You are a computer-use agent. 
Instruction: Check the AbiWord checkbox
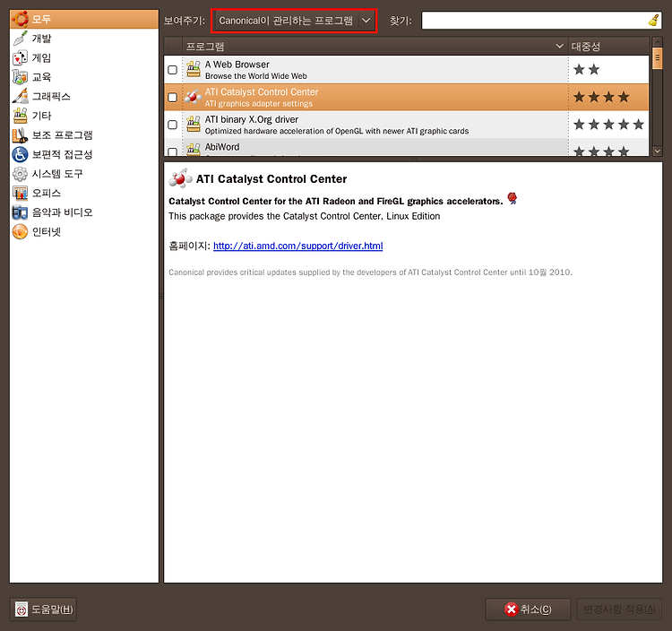coord(172,151)
